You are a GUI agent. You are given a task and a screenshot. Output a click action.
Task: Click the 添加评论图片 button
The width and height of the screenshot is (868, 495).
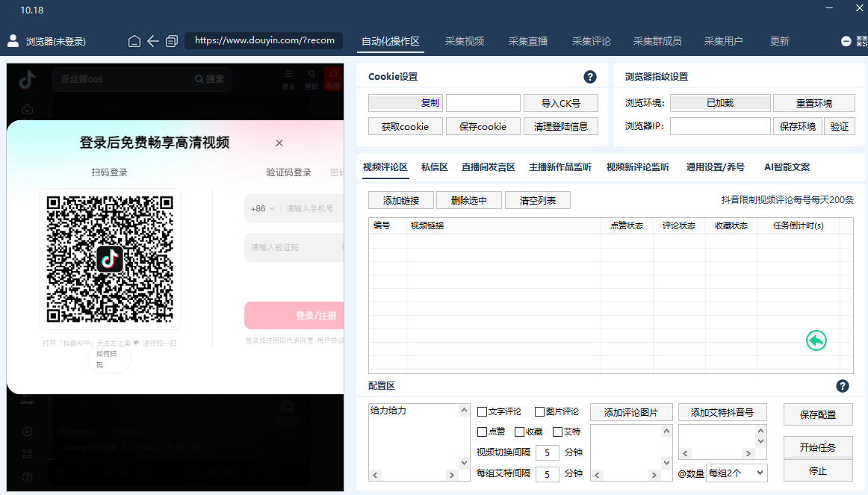(631, 413)
